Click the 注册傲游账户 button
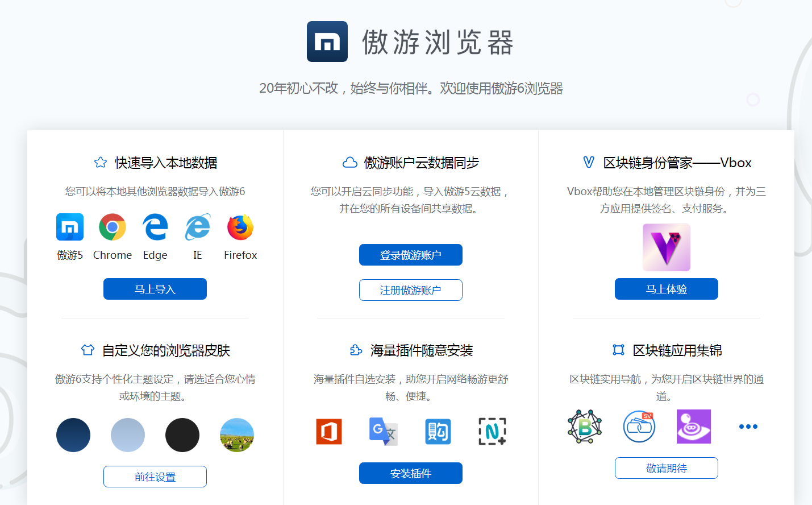812x505 pixels. pyautogui.click(x=411, y=290)
